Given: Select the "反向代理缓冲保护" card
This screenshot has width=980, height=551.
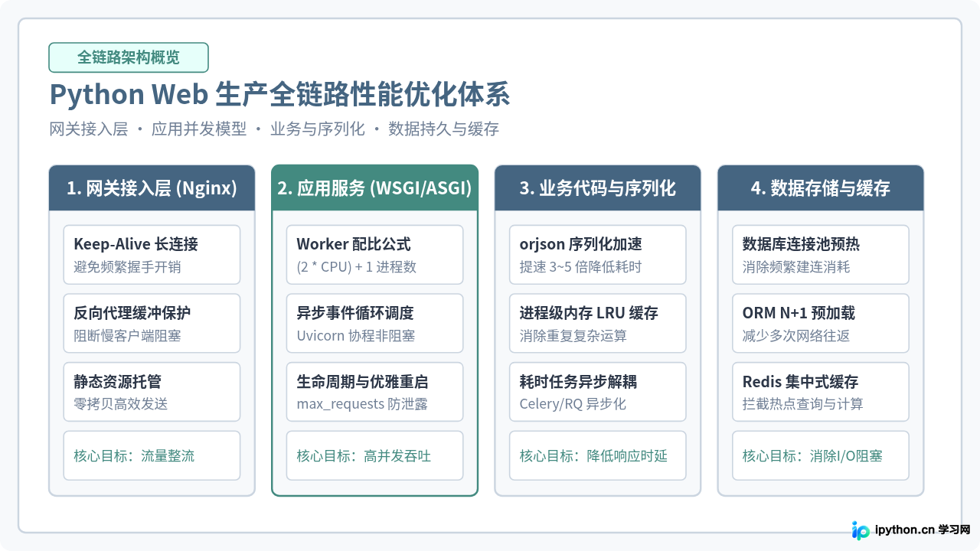Looking at the screenshot, I should [152, 323].
